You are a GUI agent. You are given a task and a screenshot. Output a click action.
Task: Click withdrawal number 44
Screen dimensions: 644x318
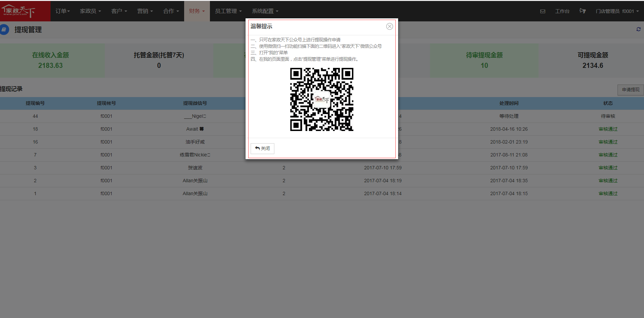click(35, 116)
